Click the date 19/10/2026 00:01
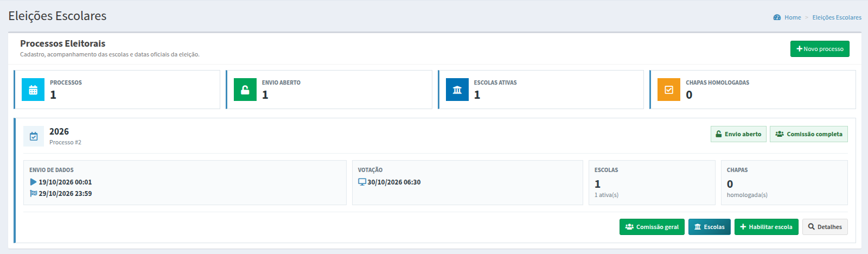 pyautogui.click(x=65, y=182)
